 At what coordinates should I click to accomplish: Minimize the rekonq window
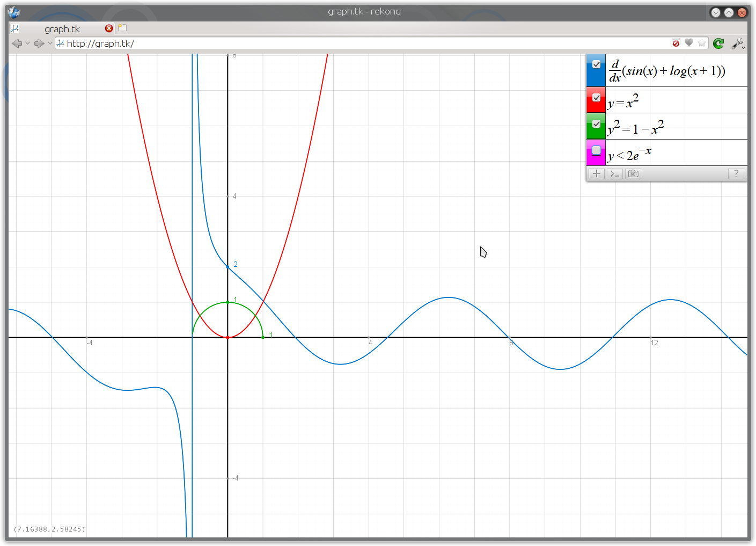[x=715, y=12]
